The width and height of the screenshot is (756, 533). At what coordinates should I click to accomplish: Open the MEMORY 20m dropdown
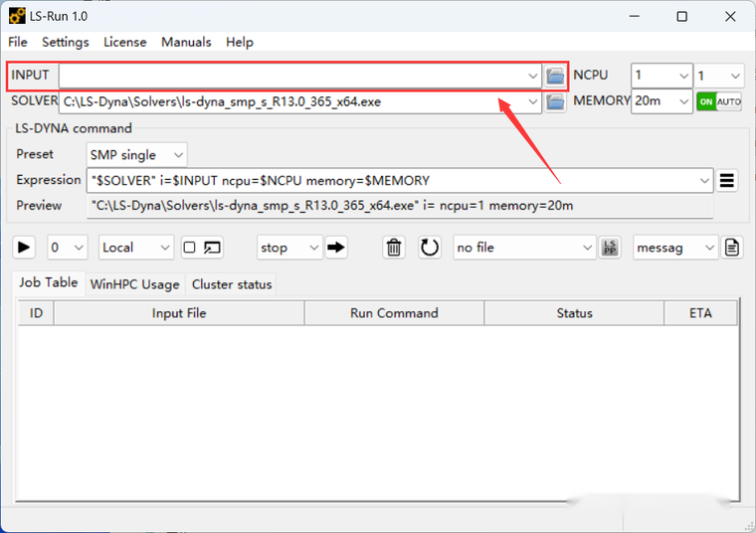pos(661,101)
